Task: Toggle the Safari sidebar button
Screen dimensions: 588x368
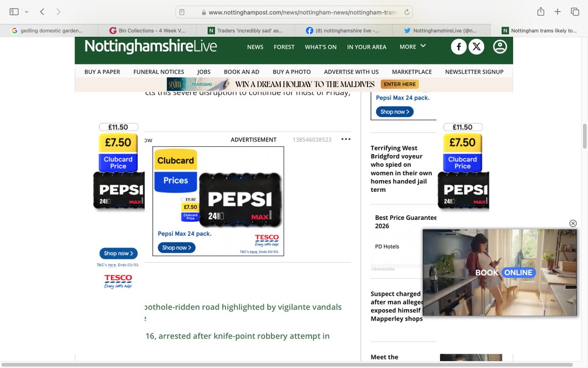Action: [x=14, y=11]
